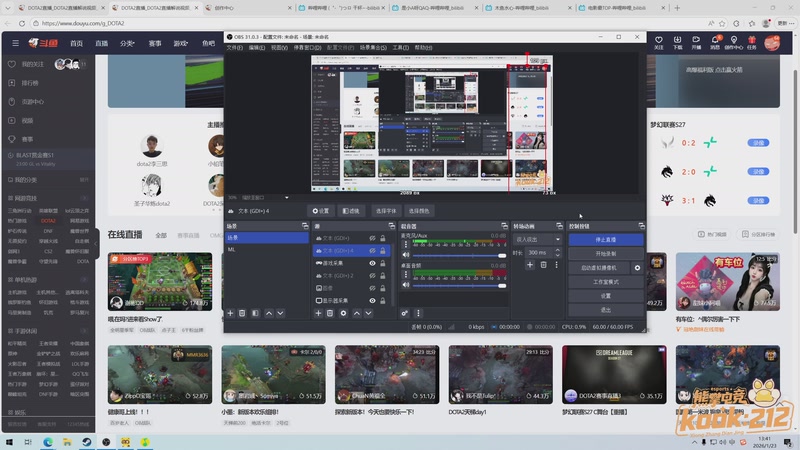
Task: Open Douyu user avatar in header
Action: [x=772, y=42]
